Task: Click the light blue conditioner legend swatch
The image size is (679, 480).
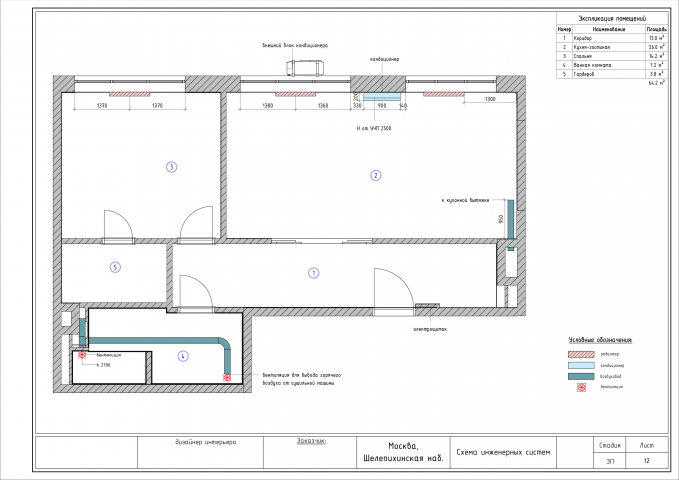Action: [581, 365]
